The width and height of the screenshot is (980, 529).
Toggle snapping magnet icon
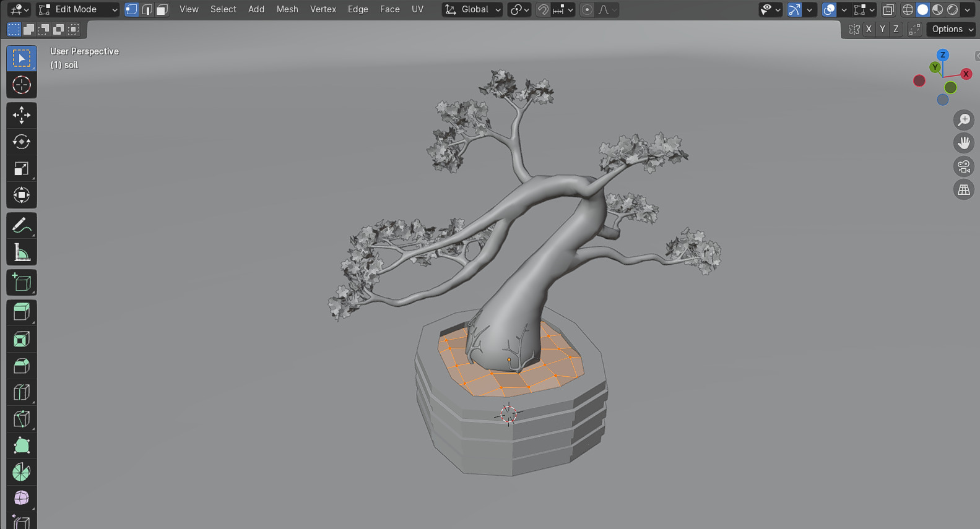(x=543, y=9)
